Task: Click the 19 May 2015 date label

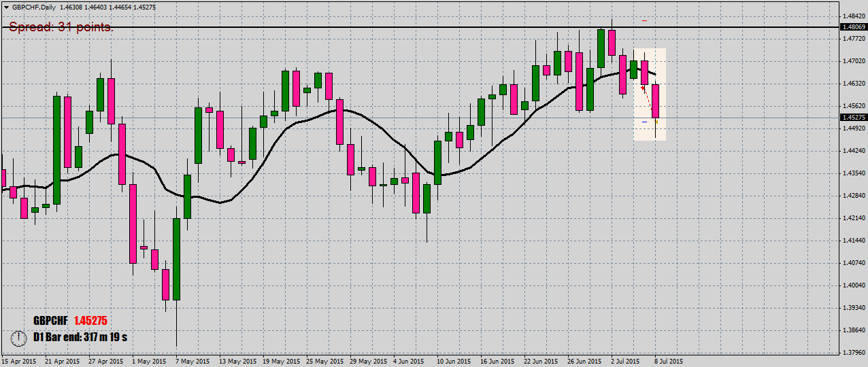Action: click(280, 362)
